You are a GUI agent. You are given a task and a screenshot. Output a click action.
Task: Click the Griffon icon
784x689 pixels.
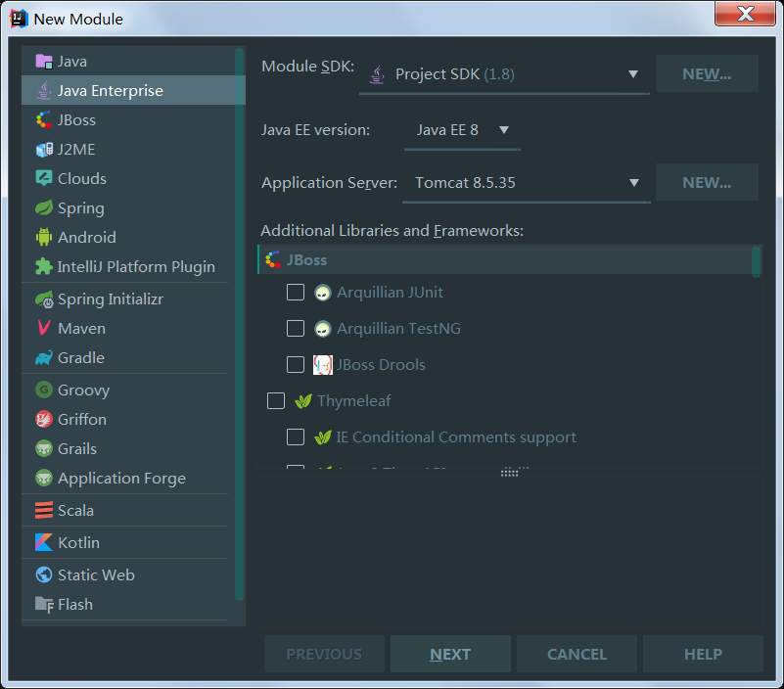(x=44, y=420)
